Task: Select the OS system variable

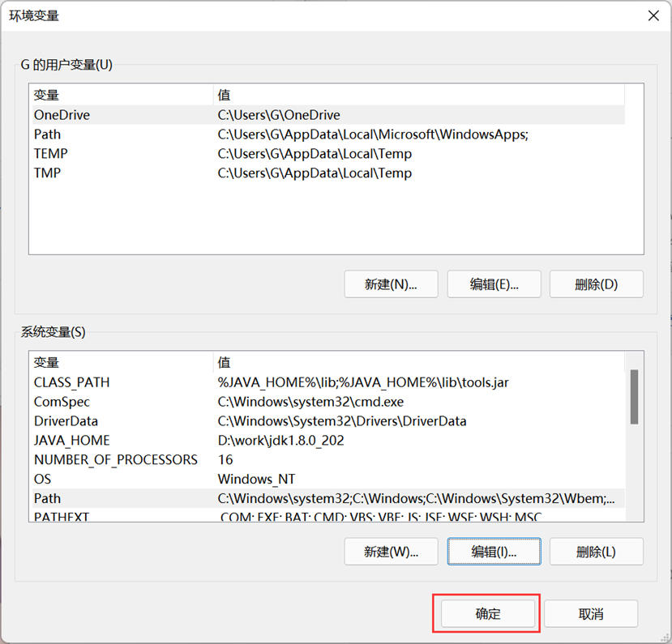Action: tap(328, 479)
